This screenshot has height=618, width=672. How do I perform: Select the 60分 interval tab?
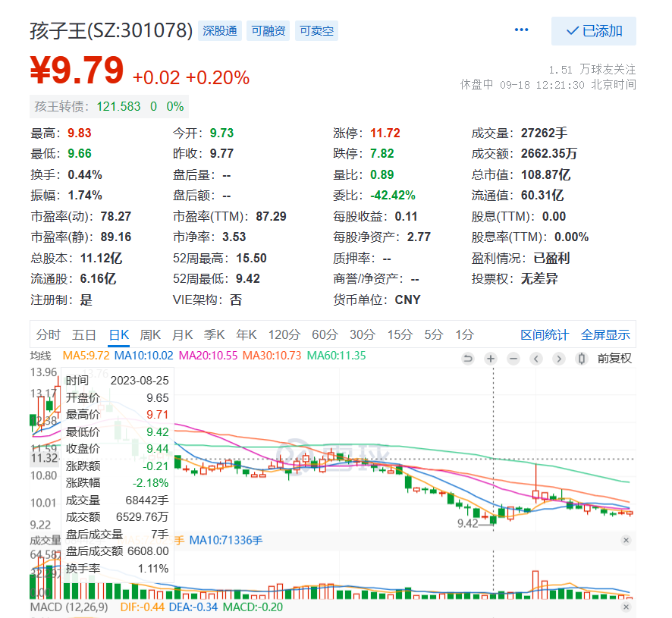tap(324, 334)
